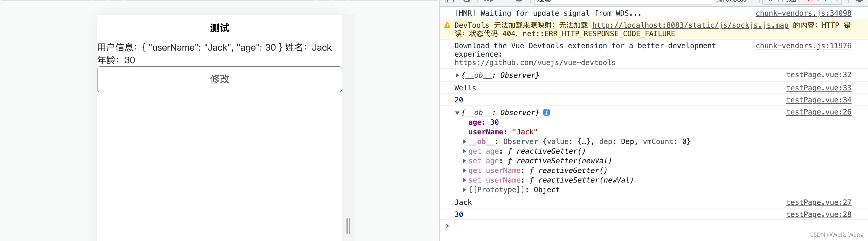The width and height of the screenshot is (868, 241).
Task: Open the testPage.vue:33 source link
Action: pos(819,88)
